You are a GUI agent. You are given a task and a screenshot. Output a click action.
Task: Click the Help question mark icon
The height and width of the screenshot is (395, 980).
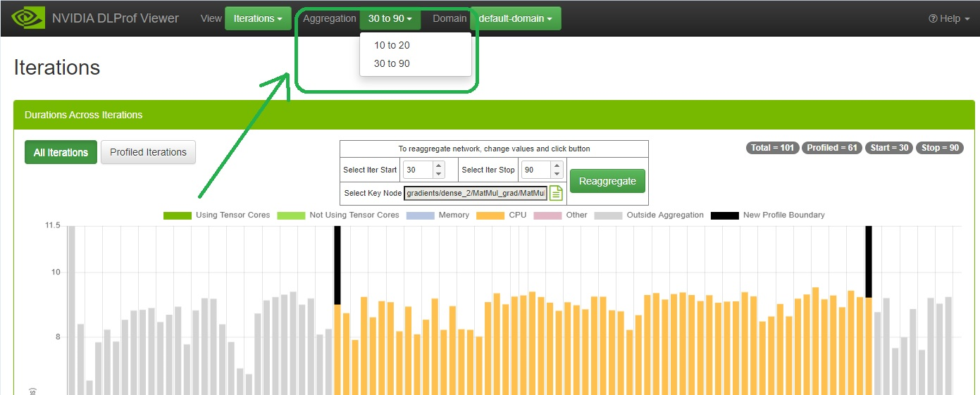(934, 19)
